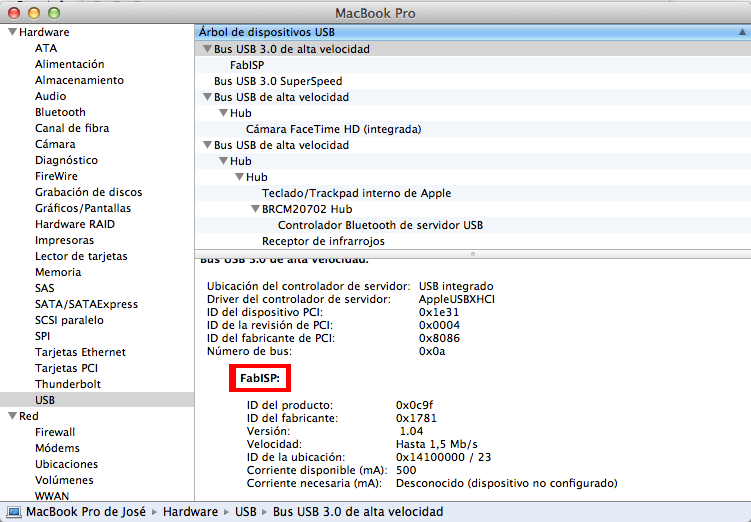Click the Hasta 1,5 Mb/s speed value
This screenshot has width=751, height=522.
click(x=436, y=444)
